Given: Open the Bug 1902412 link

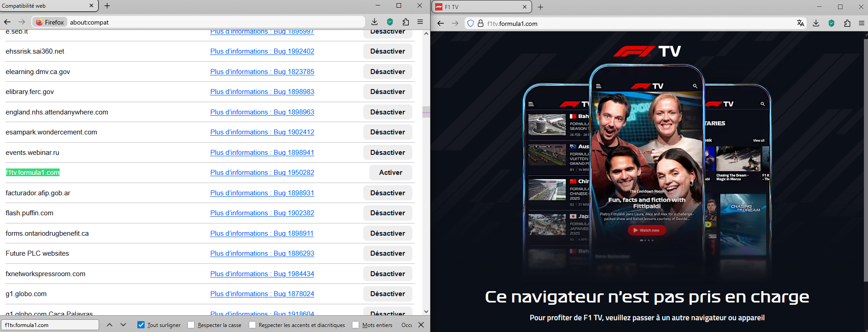Looking at the screenshot, I should pos(262,132).
